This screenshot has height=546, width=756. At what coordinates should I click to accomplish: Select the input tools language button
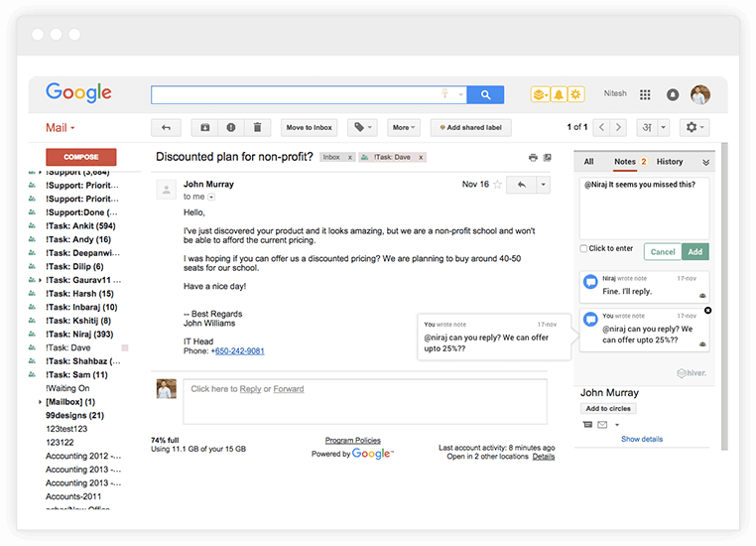tap(647, 127)
